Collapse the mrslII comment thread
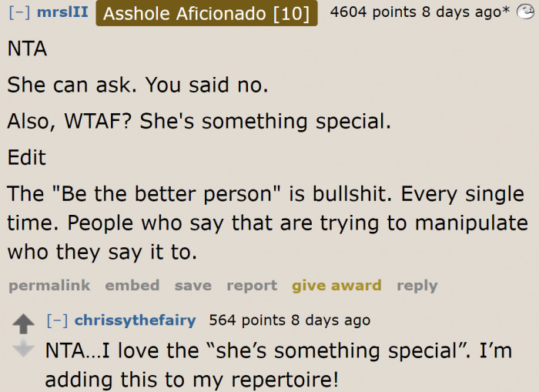 (x=18, y=14)
